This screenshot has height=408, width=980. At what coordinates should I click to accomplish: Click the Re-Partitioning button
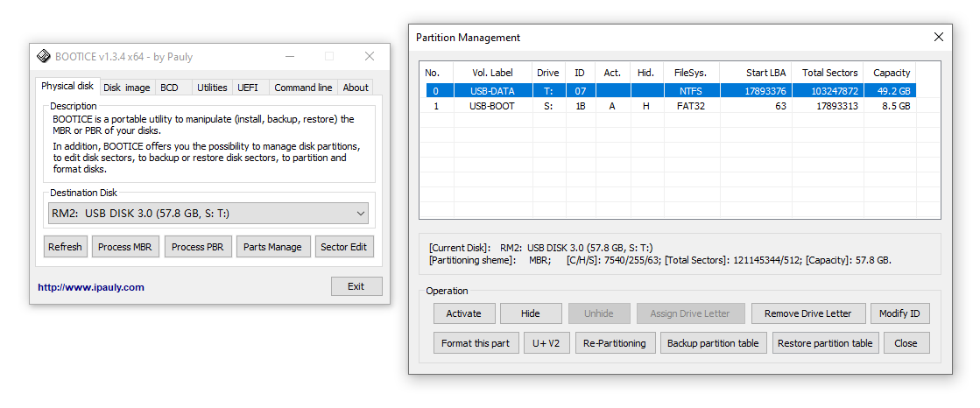point(615,343)
